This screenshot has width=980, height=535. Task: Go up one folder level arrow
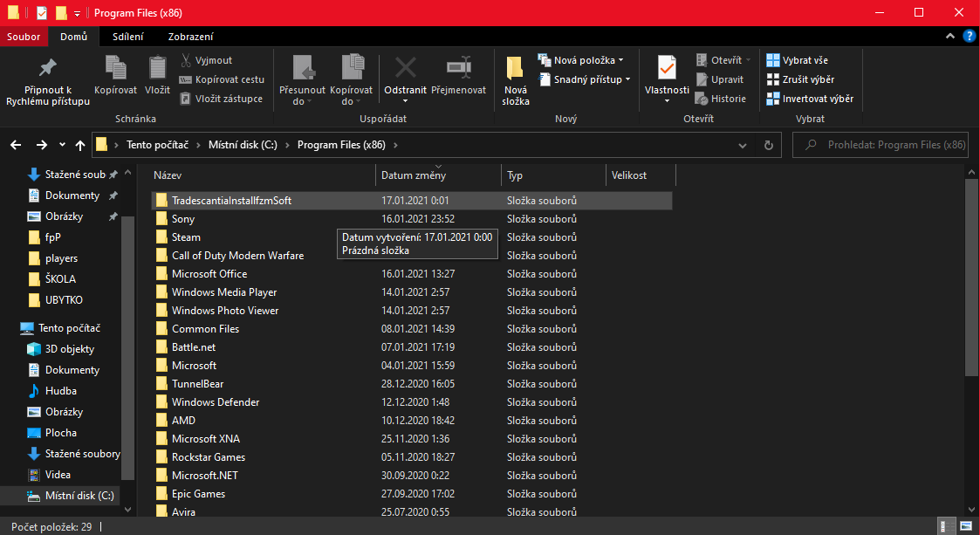(x=80, y=145)
